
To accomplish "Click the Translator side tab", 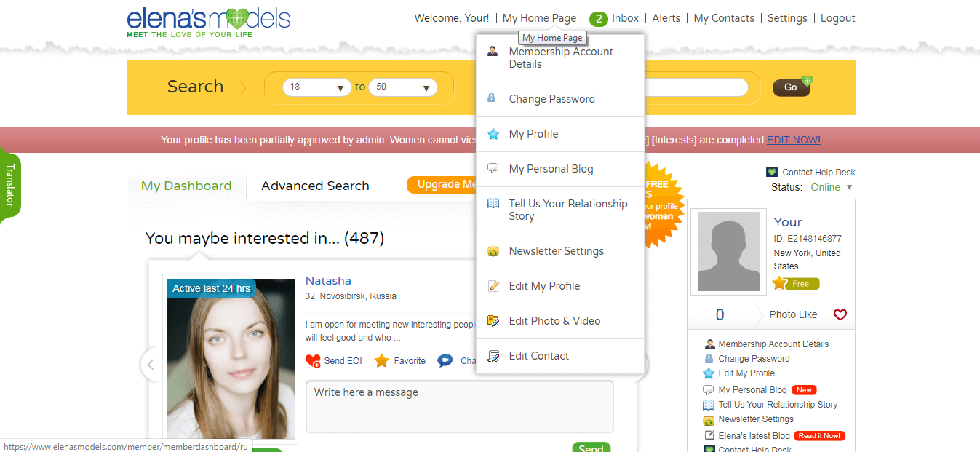I will [10, 186].
